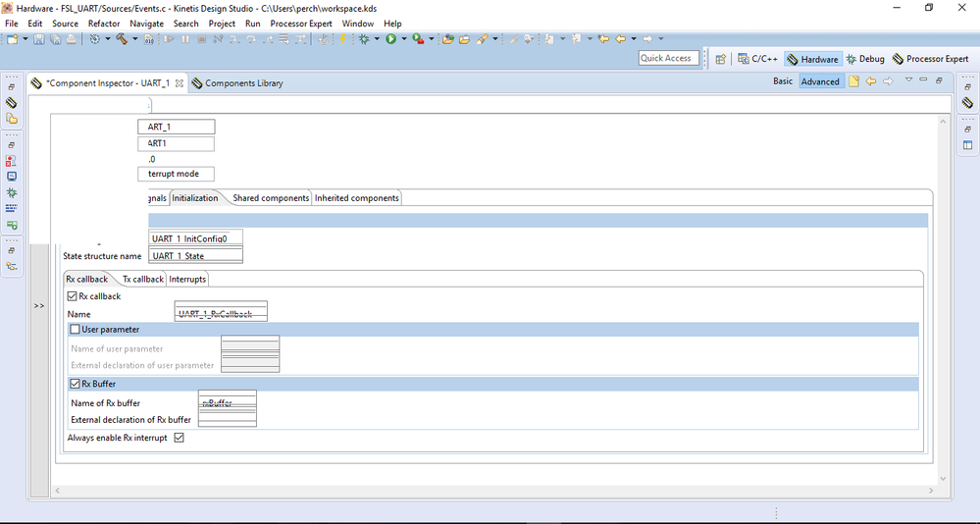Image resolution: width=980 pixels, height=524 pixels.
Task: Open the Component Inspector view menu triangle
Action: pyautogui.click(x=908, y=80)
